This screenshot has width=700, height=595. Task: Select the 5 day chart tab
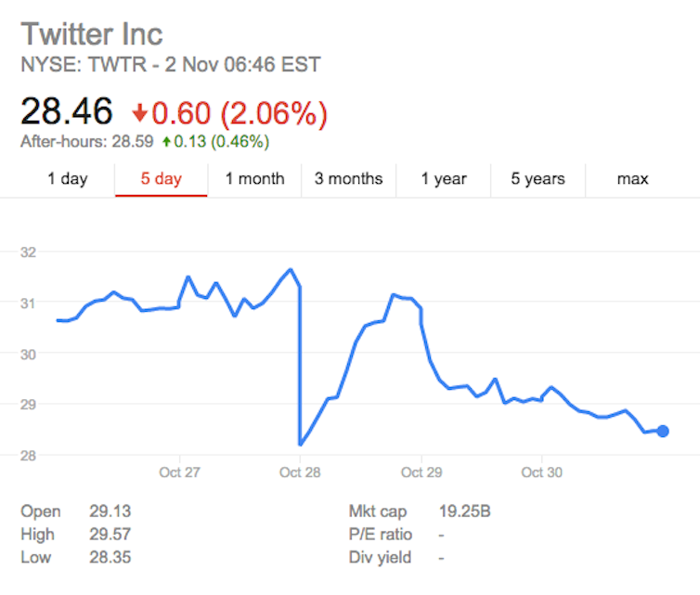(x=161, y=179)
